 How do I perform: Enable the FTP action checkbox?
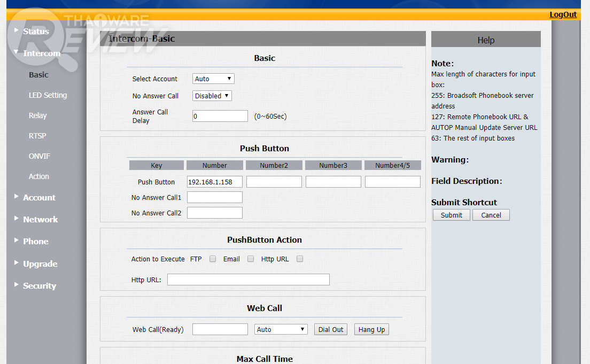213,259
